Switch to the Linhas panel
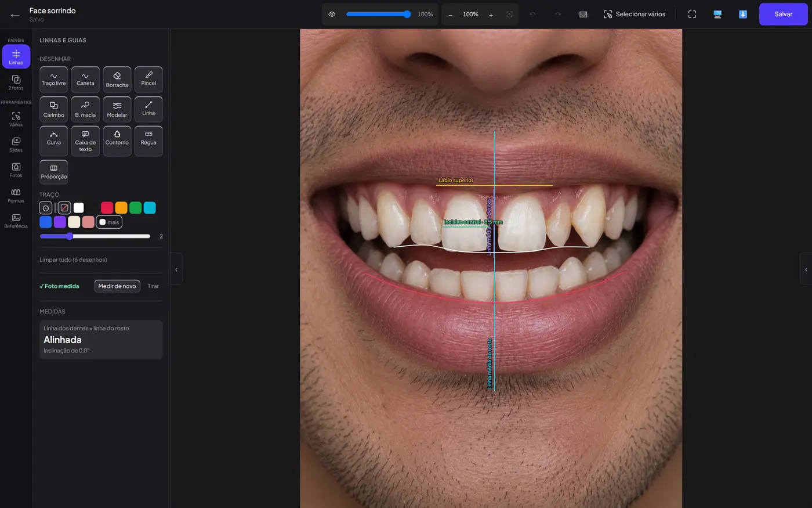812x508 pixels. pos(16,56)
